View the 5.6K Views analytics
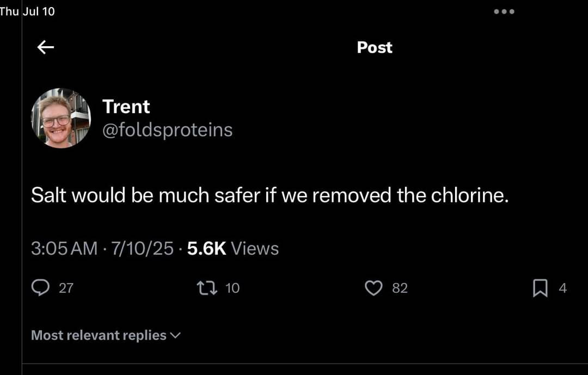Viewport: 588px width, 375px height. point(232,249)
